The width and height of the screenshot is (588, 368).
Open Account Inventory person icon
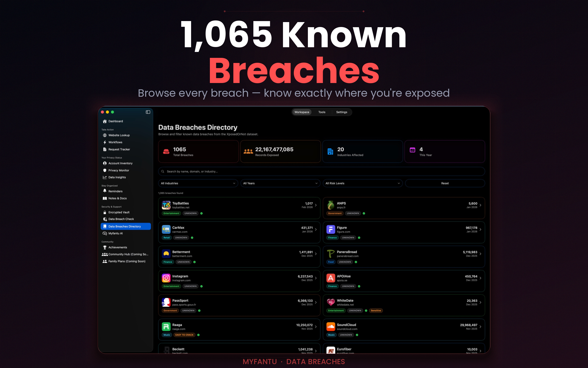coord(105,163)
